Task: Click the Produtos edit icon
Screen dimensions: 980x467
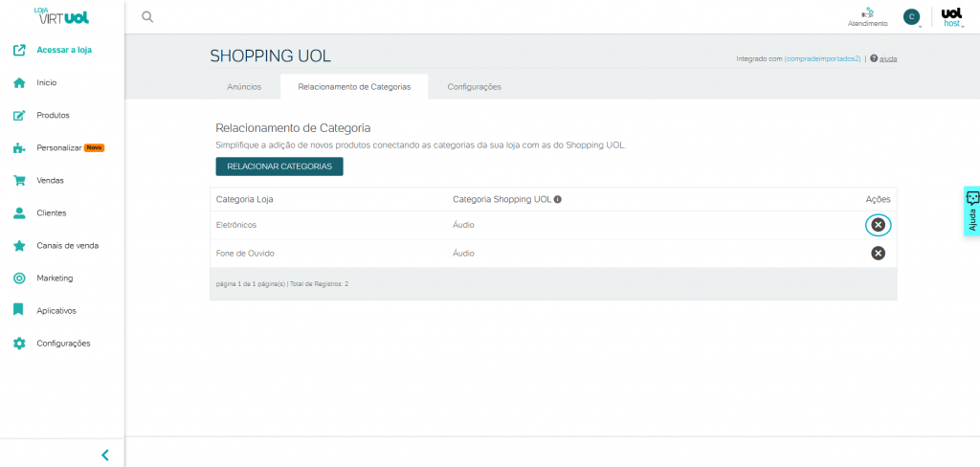Action: pyautogui.click(x=19, y=115)
